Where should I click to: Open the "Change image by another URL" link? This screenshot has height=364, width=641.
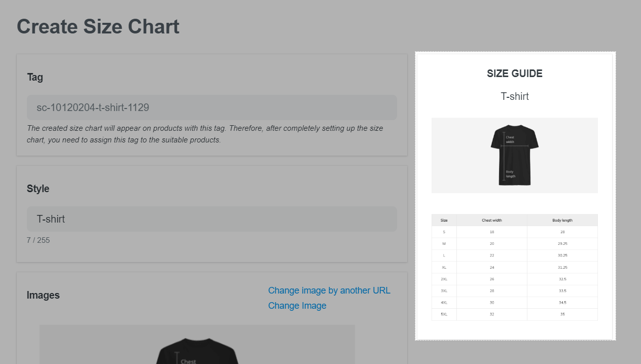[x=329, y=290]
